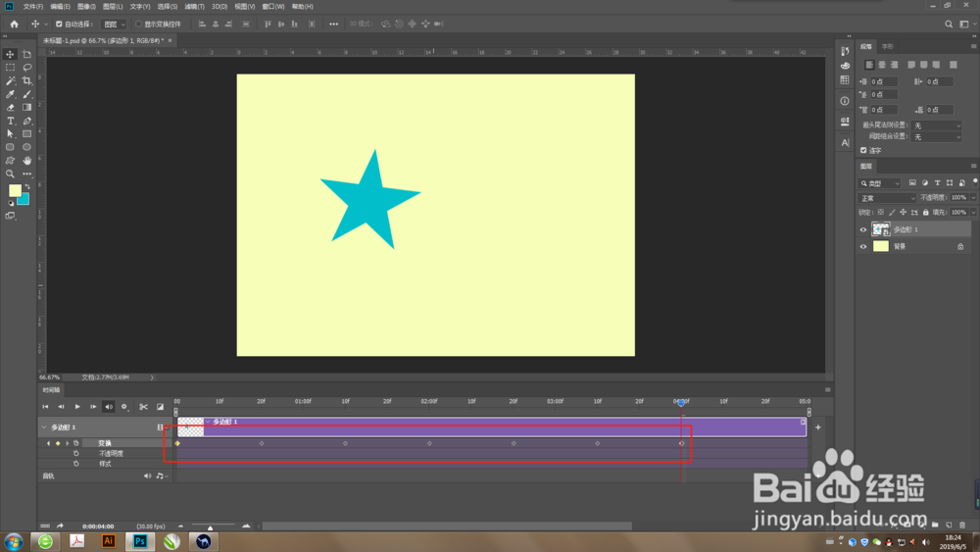Open the 文件(F) menu

click(33, 6)
